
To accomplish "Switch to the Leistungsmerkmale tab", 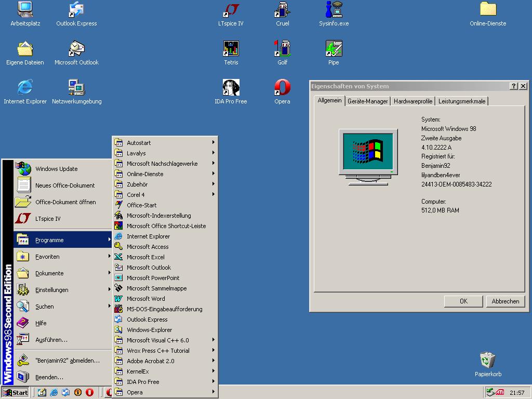I will point(461,101).
